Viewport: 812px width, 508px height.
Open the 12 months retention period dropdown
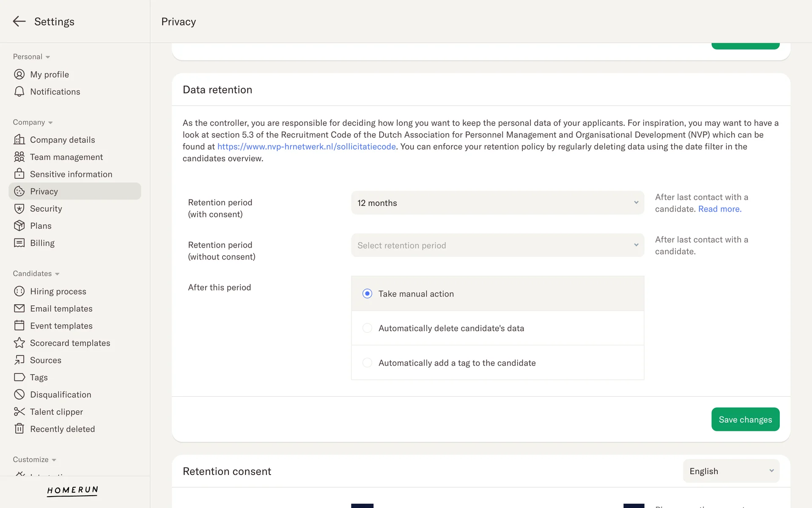pyautogui.click(x=497, y=203)
